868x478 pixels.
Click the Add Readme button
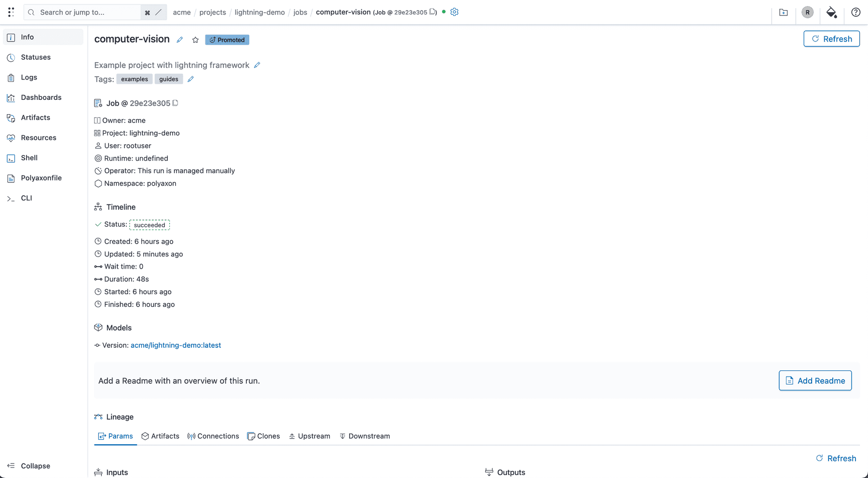[815, 381]
